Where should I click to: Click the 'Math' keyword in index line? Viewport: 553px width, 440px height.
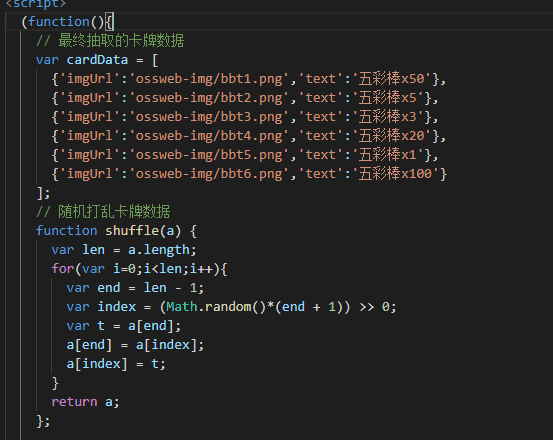pyautogui.click(x=182, y=307)
